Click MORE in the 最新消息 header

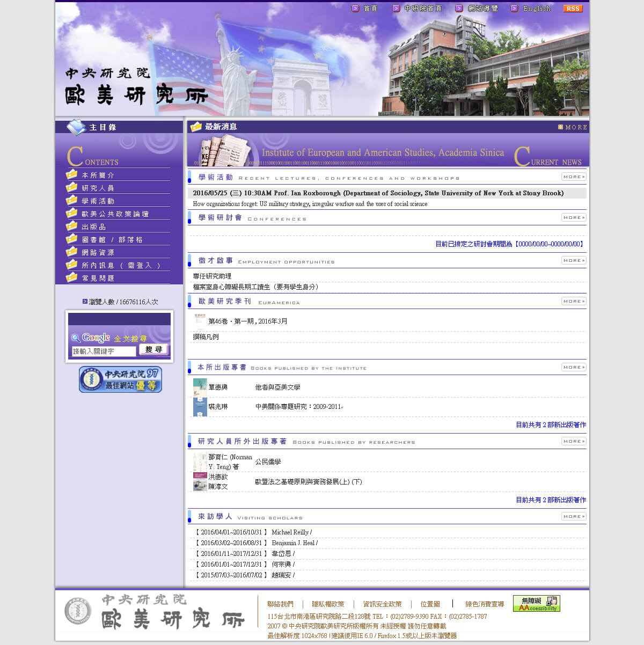pos(573,127)
